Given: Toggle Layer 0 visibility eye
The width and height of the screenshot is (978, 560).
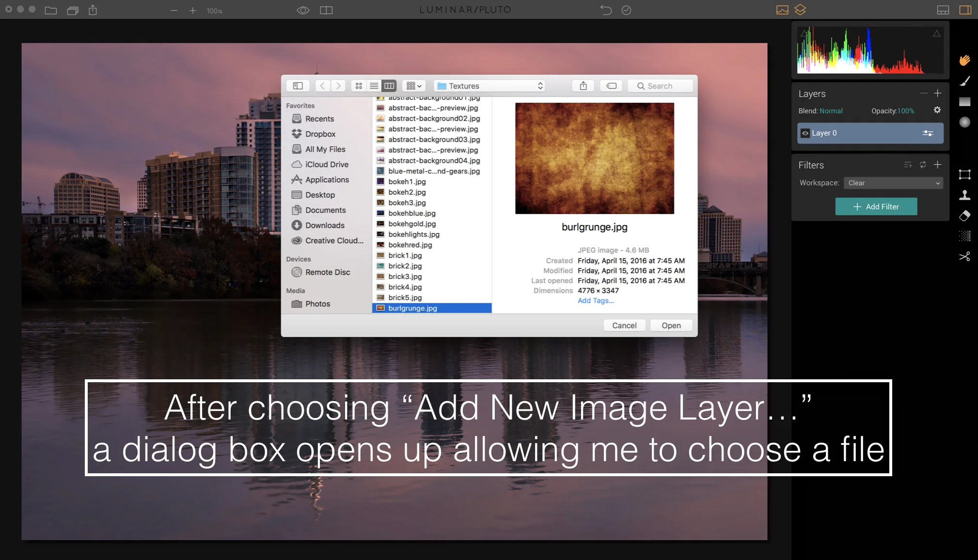Looking at the screenshot, I should pos(805,133).
